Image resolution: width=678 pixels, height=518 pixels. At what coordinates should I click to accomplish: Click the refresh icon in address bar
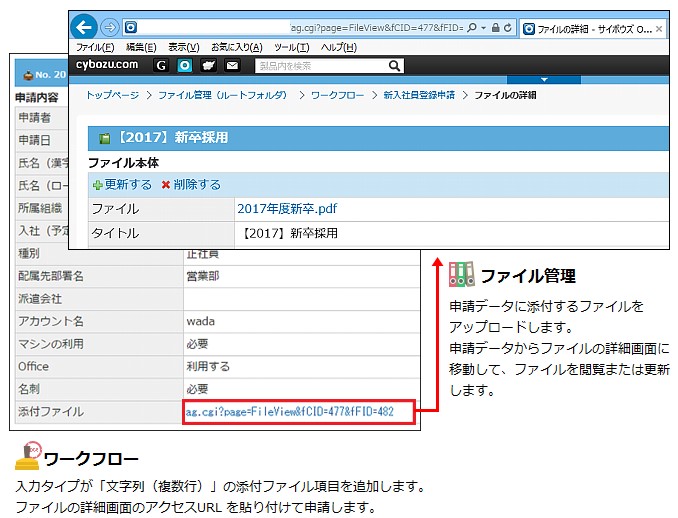point(508,28)
